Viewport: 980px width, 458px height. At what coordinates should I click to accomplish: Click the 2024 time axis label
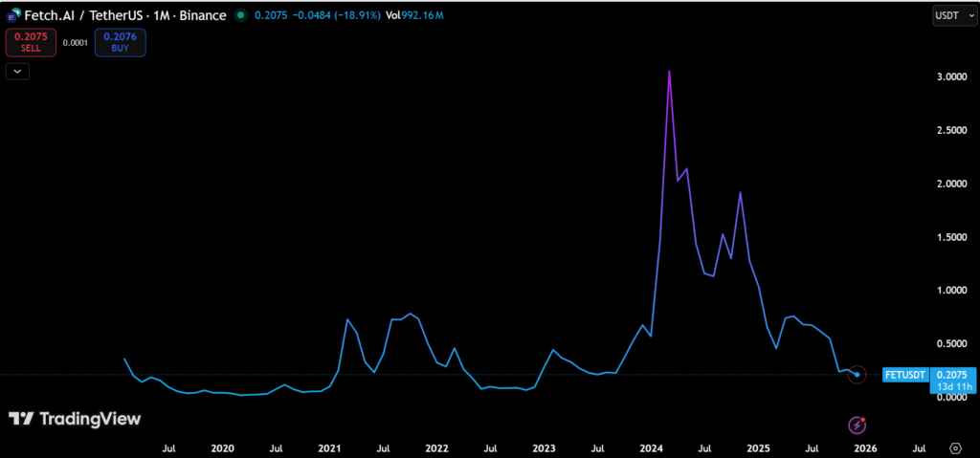(651, 447)
